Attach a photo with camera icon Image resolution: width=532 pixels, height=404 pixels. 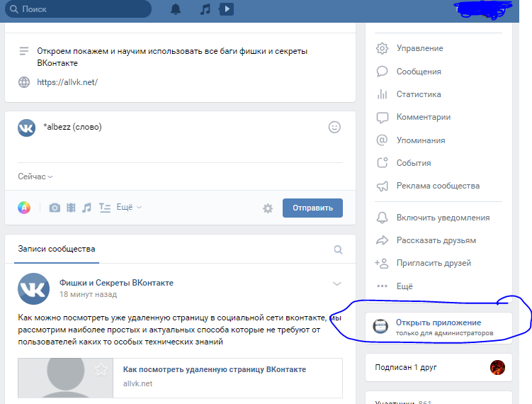(55, 208)
